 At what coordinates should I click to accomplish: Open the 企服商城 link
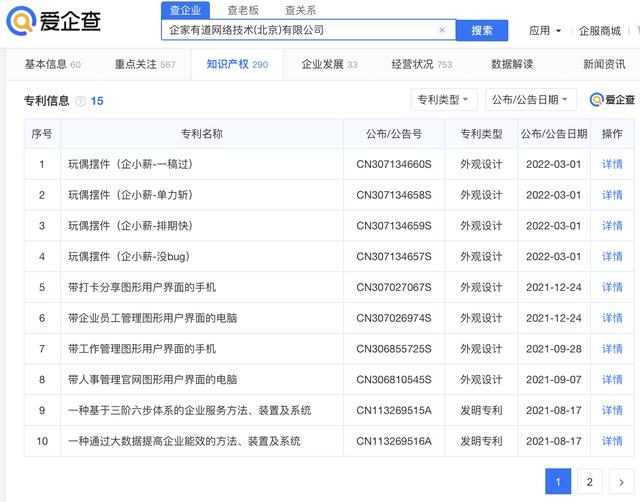(x=600, y=31)
